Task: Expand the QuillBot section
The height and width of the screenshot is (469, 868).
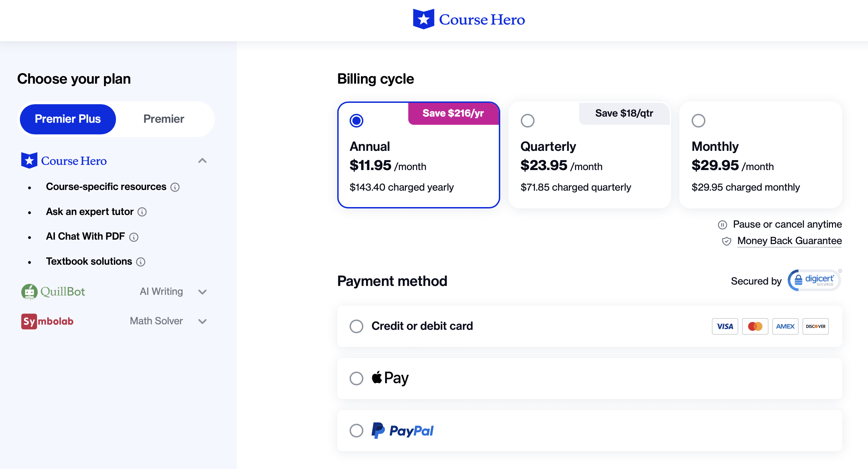Action: click(x=202, y=292)
